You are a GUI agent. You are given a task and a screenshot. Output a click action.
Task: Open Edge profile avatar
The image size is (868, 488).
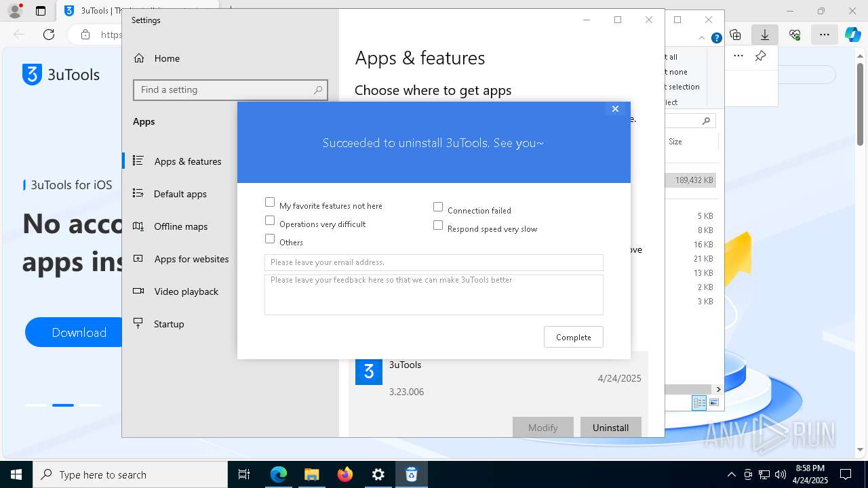14,11
